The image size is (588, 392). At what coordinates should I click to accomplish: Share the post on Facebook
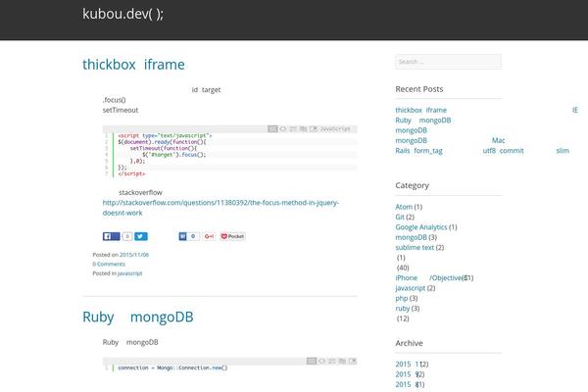pyautogui.click(x=112, y=236)
